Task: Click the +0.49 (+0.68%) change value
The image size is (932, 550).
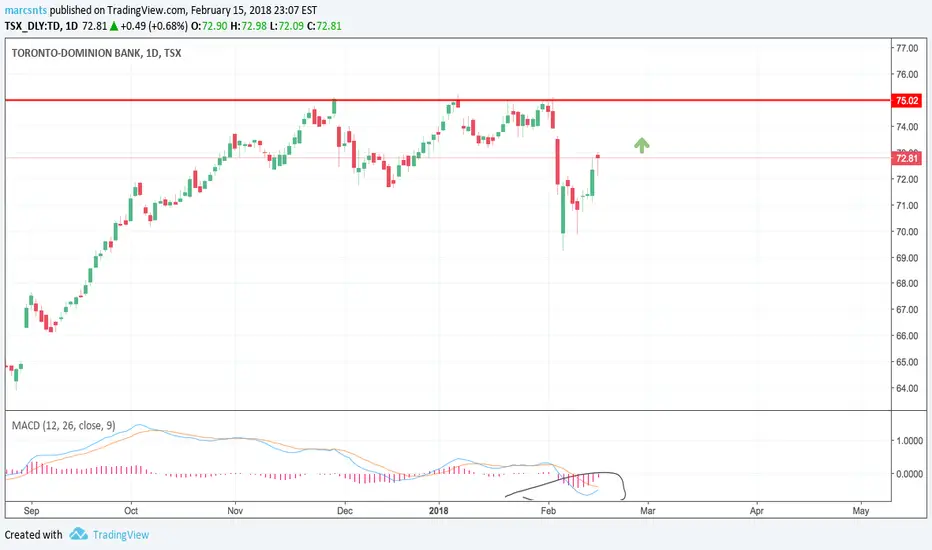Action: point(154,26)
